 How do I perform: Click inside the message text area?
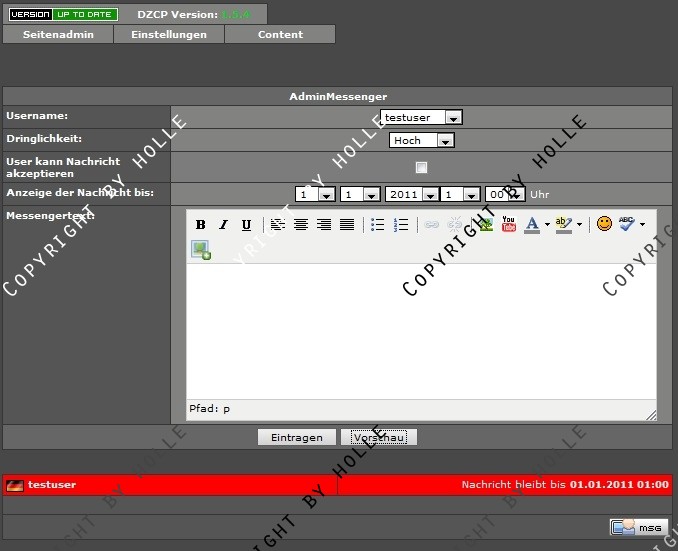click(x=421, y=330)
